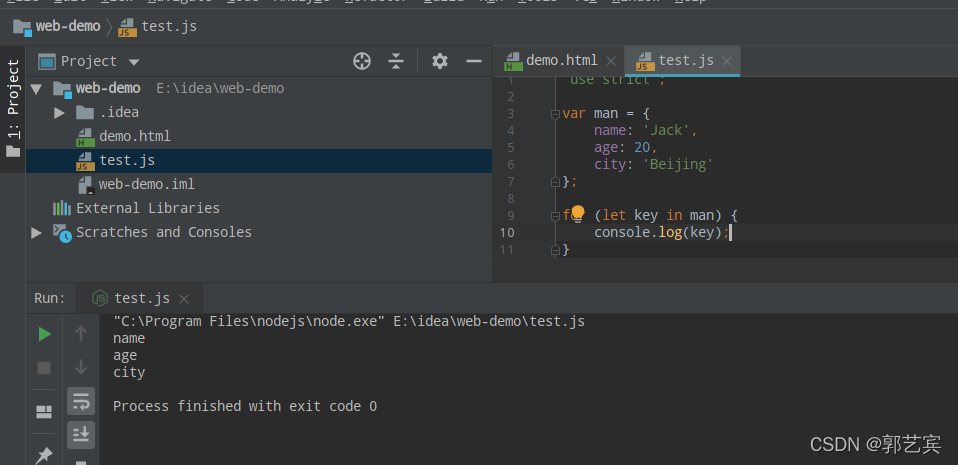
Task: Open the Project view dropdown arrow
Action: (x=134, y=62)
